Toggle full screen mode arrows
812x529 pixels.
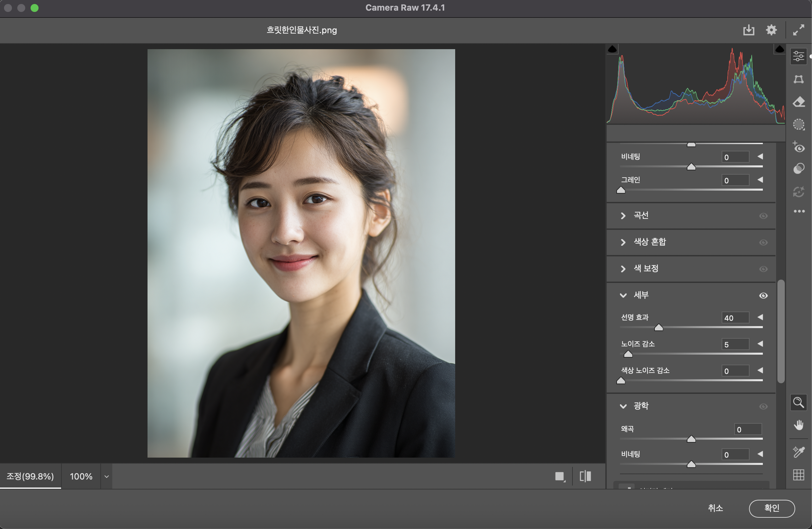[798, 30]
